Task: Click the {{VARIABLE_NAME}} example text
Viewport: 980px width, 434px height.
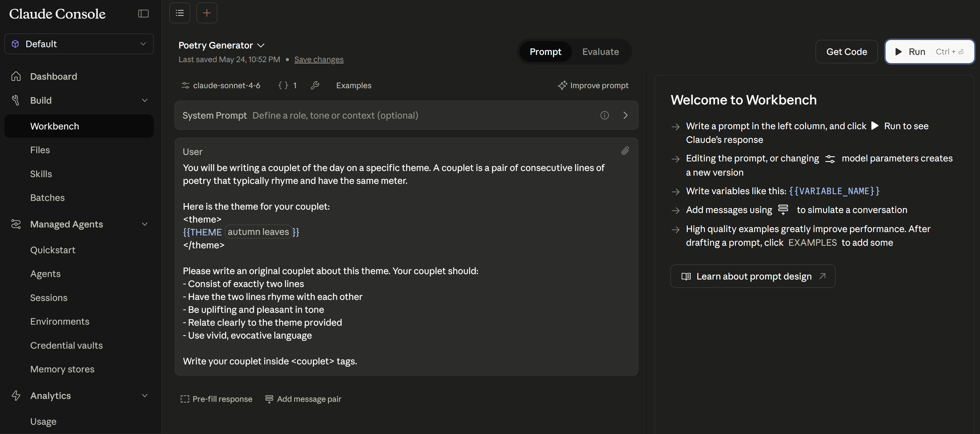Action: 834,191
